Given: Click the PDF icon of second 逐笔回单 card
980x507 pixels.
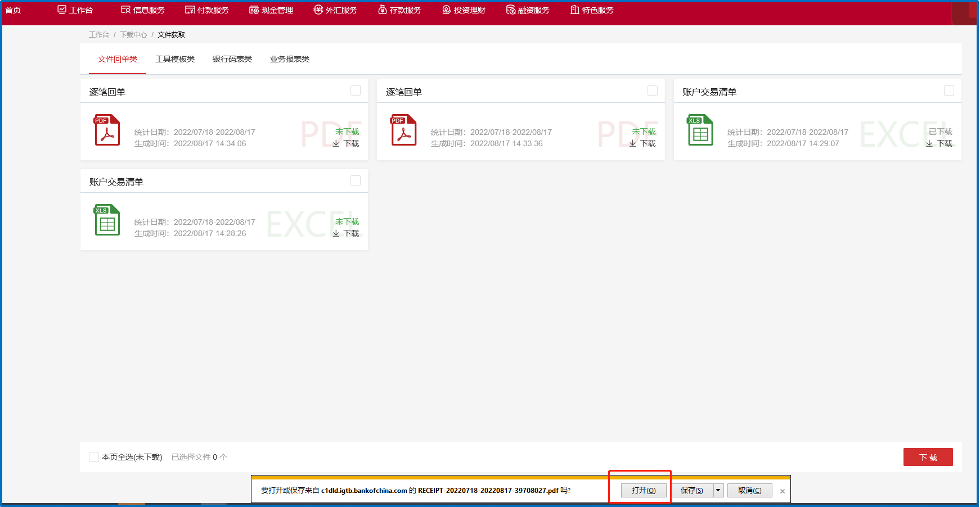Looking at the screenshot, I should coord(403,130).
